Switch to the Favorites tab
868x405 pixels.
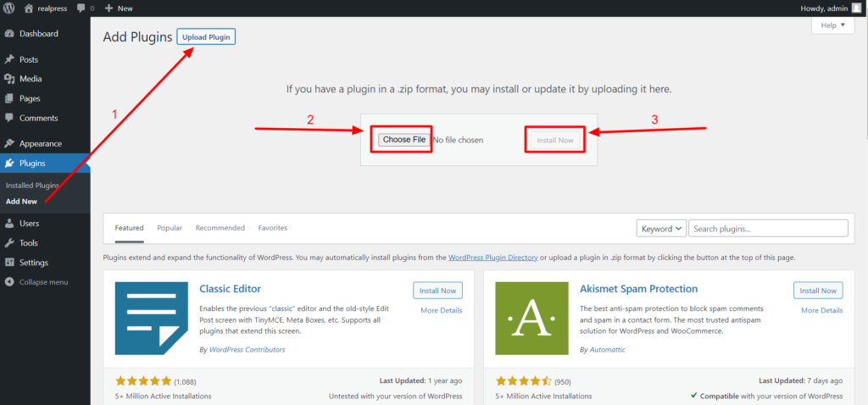pyautogui.click(x=272, y=228)
